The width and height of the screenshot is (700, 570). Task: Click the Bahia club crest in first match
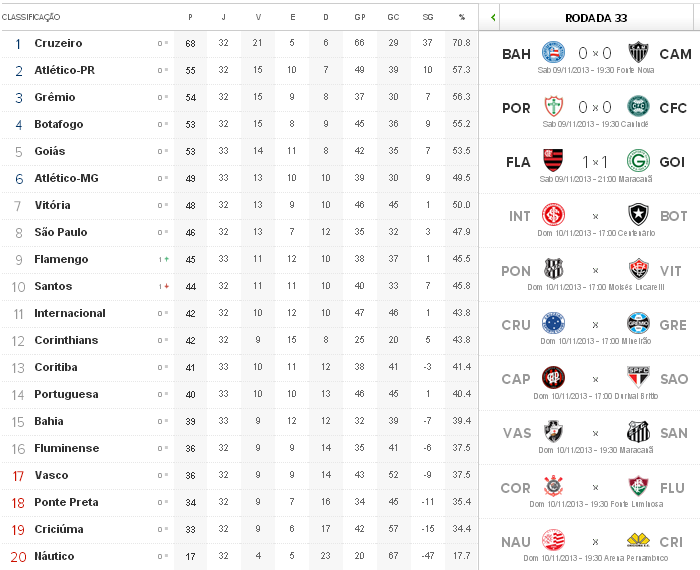click(x=552, y=52)
